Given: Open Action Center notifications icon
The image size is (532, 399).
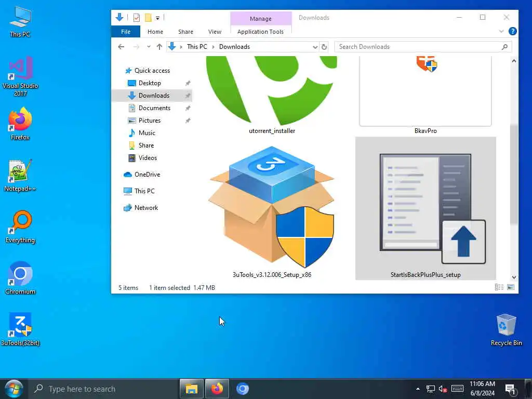Looking at the screenshot, I should tap(510, 389).
